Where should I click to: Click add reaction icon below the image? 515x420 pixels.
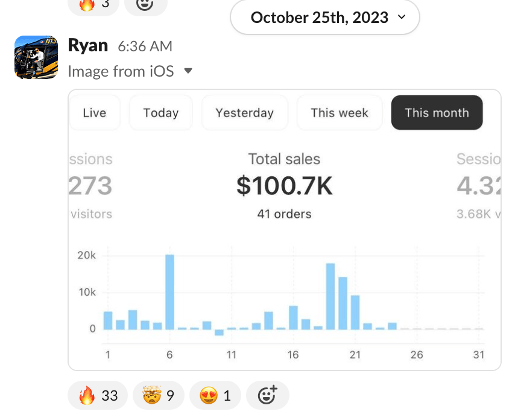click(x=267, y=396)
